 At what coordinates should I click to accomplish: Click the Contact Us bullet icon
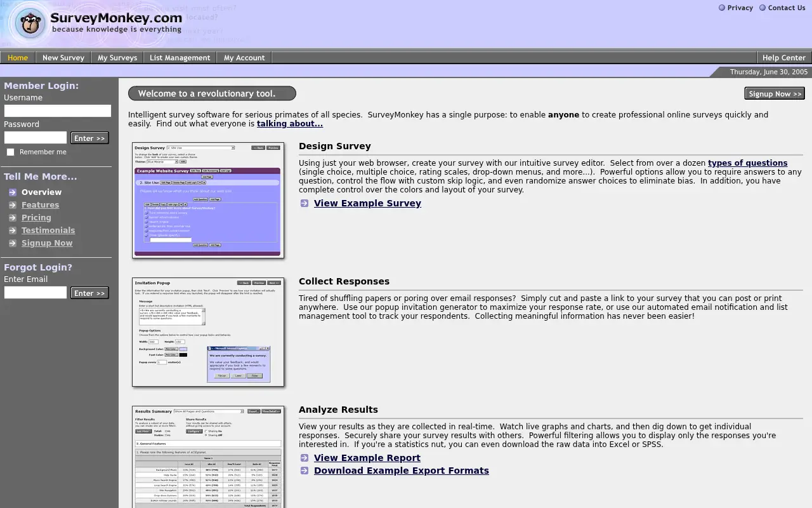point(763,8)
